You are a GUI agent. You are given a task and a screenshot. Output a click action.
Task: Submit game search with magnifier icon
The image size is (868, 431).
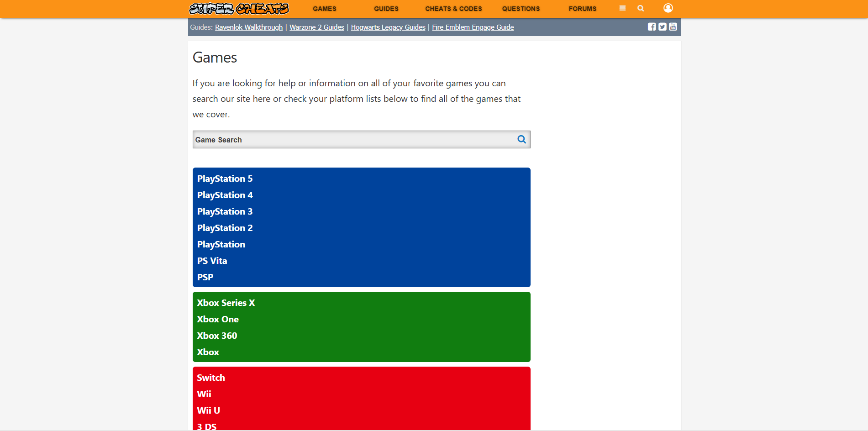click(521, 139)
